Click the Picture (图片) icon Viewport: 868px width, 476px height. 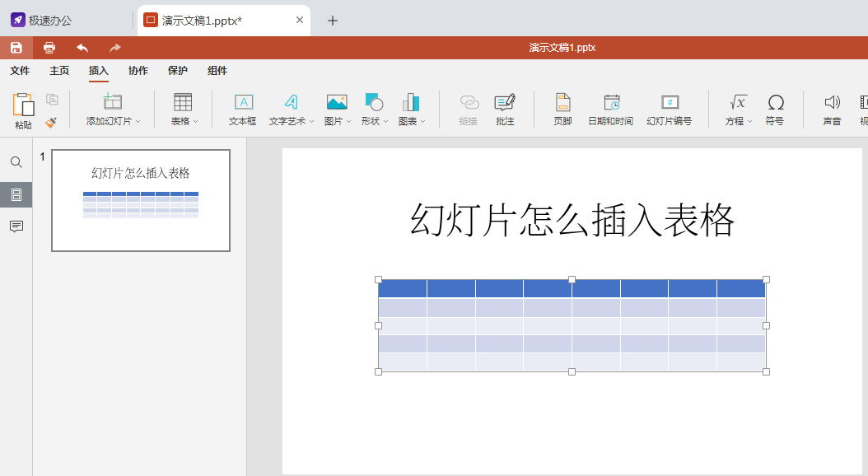pyautogui.click(x=337, y=102)
